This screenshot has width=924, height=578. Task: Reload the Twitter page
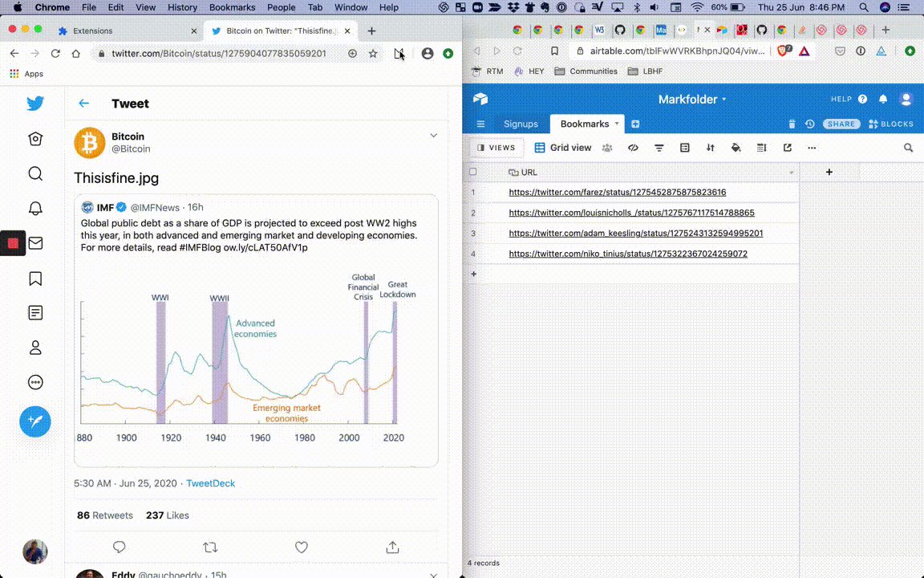tap(55, 54)
